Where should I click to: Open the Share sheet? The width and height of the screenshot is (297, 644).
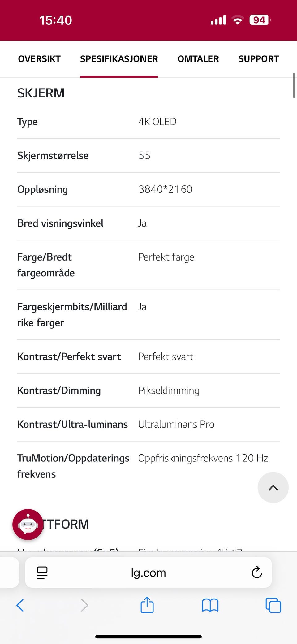pos(147,604)
